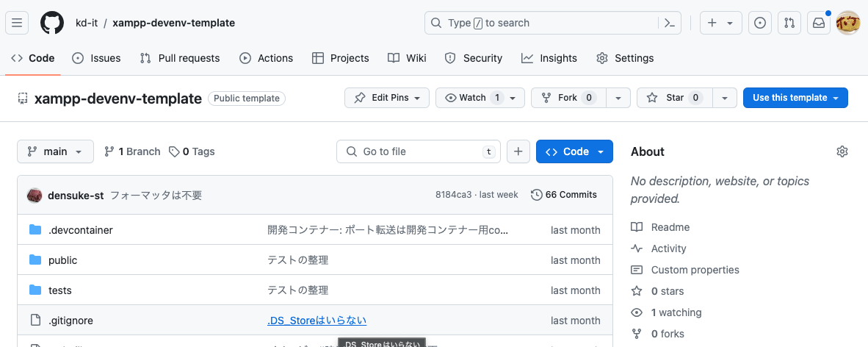This screenshot has height=347, width=868.
Task: Open Custom properties in About sidebar
Action: (685, 270)
